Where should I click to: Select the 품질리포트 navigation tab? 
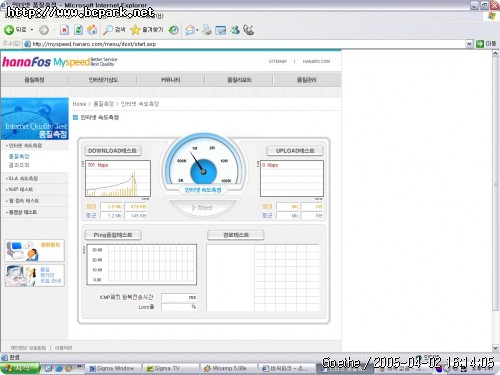coord(239,80)
